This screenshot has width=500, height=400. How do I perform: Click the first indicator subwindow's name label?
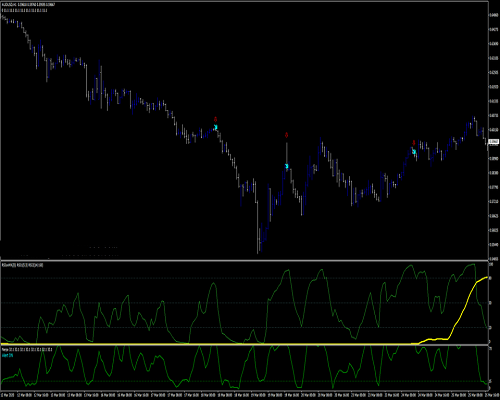coord(22,265)
